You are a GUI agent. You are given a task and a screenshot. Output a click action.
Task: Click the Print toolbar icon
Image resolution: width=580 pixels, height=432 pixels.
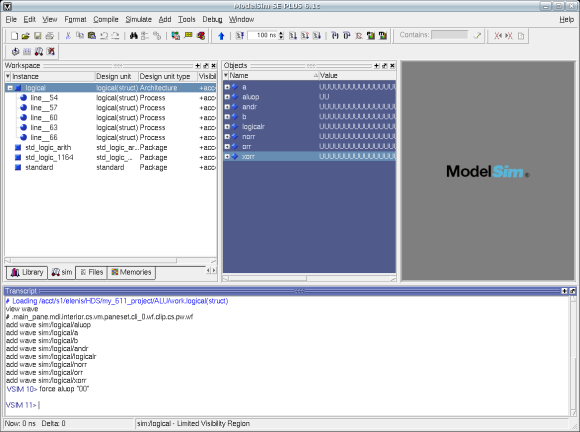49,36
